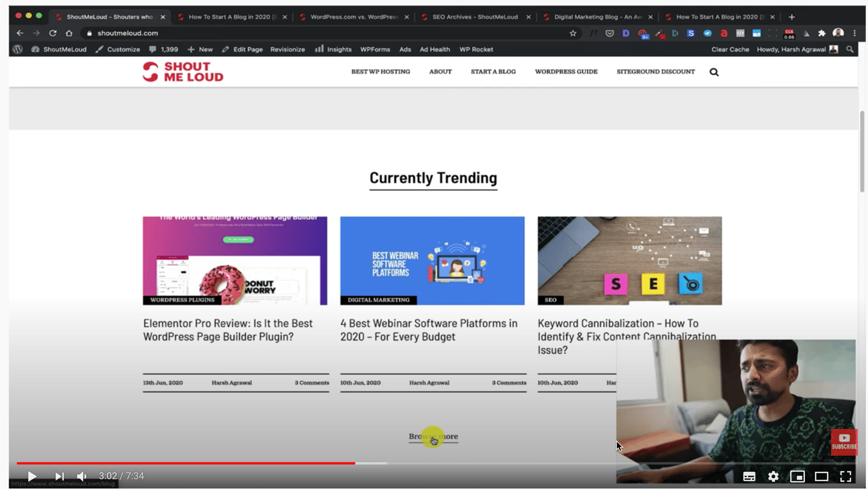The width and height of the screenshot is (868, 490).
Task: Open Elementor Pro Review article
Action: (228, 330)
